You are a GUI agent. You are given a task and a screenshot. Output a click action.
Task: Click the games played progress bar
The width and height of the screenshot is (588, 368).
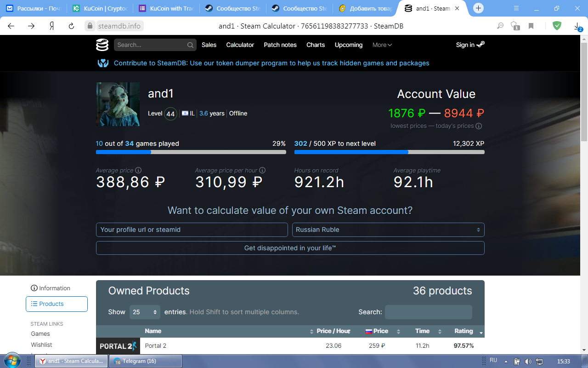pyautogui.click(x=191, y=152)
